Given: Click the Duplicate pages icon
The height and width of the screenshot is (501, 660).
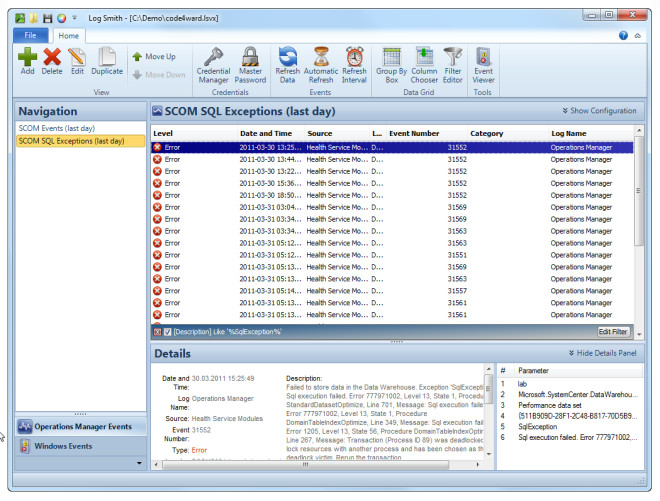Looking at the screenshot, I should click(x=107, y=56).
